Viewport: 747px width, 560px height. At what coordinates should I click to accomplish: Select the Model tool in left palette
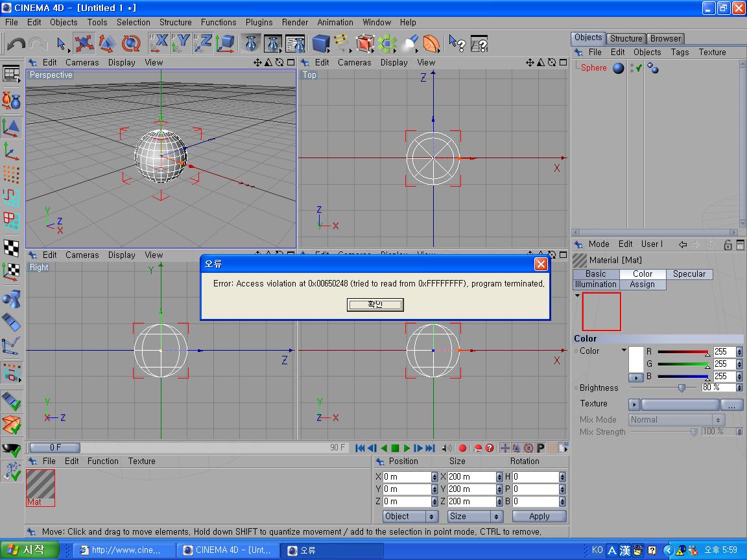click(x=11, y=128)
